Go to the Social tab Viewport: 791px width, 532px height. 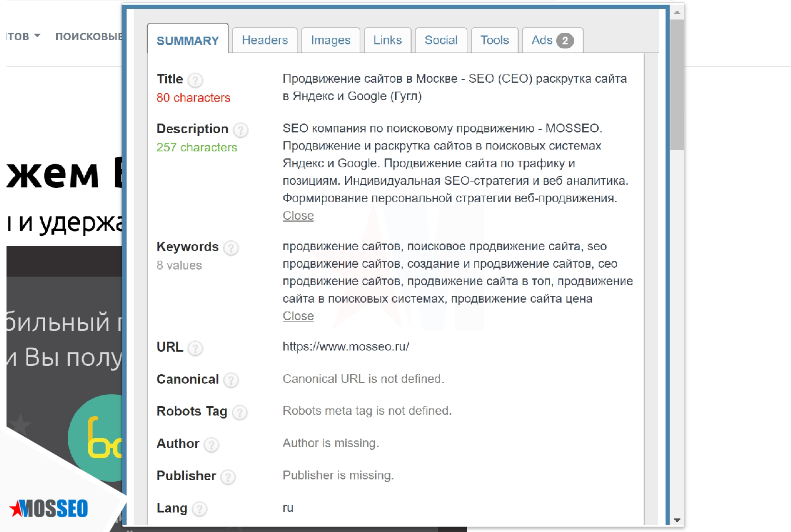point(441,40)
